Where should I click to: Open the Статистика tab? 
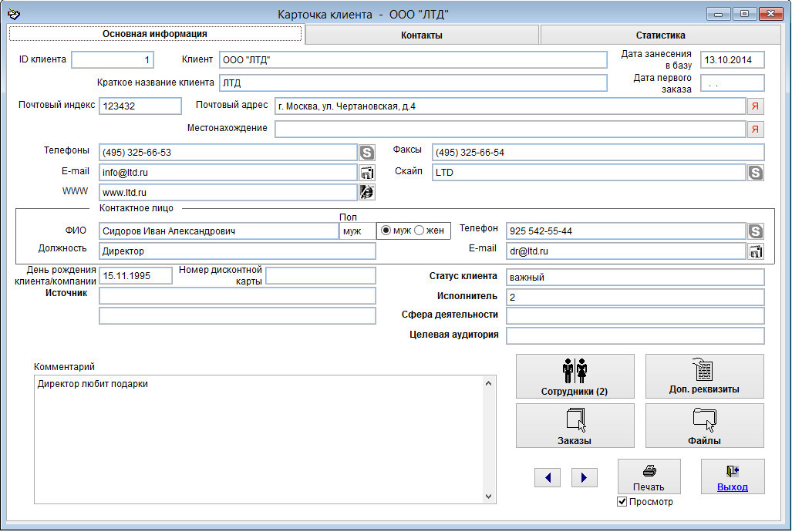pyautogui.click(x=660, y=35)
